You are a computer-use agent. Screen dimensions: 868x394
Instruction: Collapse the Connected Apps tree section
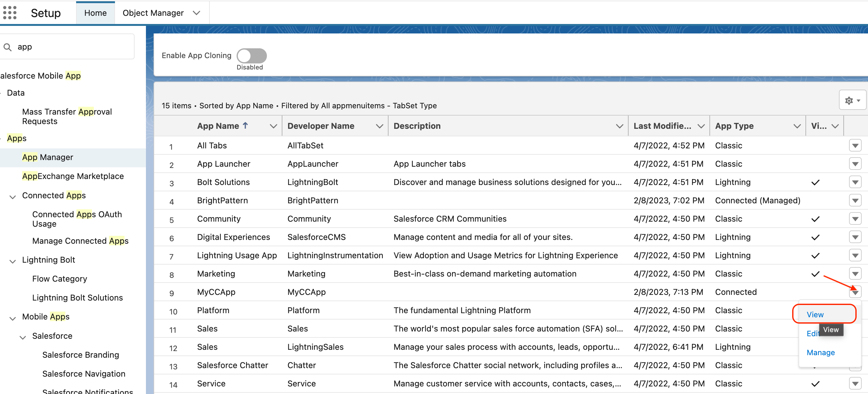coord(12,196)
